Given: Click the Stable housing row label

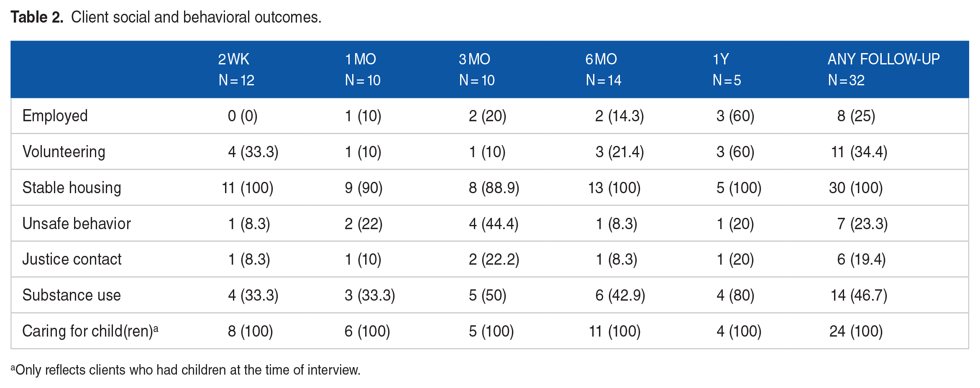Looking at the screenshot, I should click(72, 188).
